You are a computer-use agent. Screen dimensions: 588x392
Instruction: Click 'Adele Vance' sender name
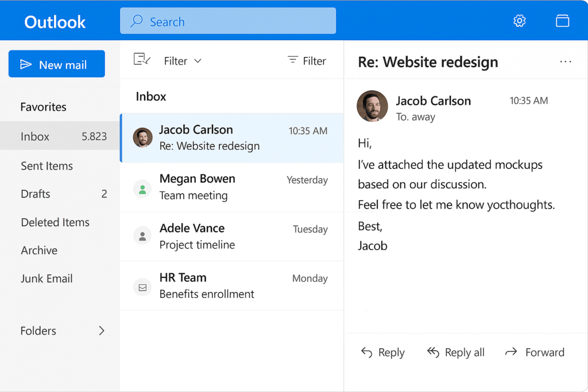tap(192, 228)
